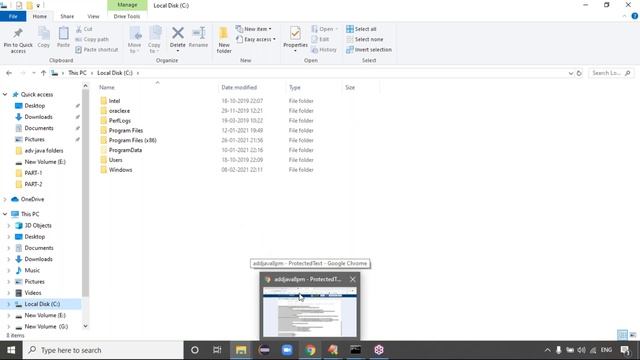Click Invert selection in the ribbon
640x360 pixels.
coord(369,49)
